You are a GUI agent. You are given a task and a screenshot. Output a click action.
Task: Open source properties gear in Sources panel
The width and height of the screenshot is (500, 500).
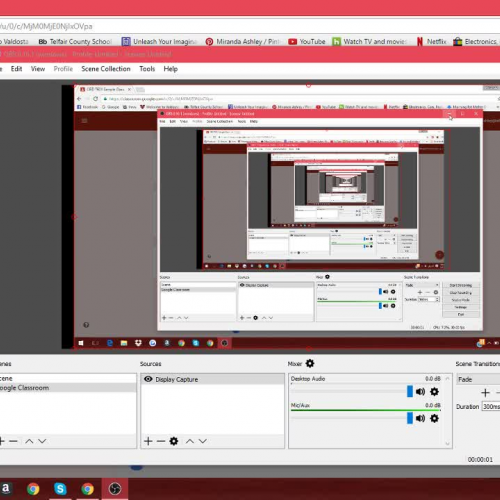tap(174, 441)
